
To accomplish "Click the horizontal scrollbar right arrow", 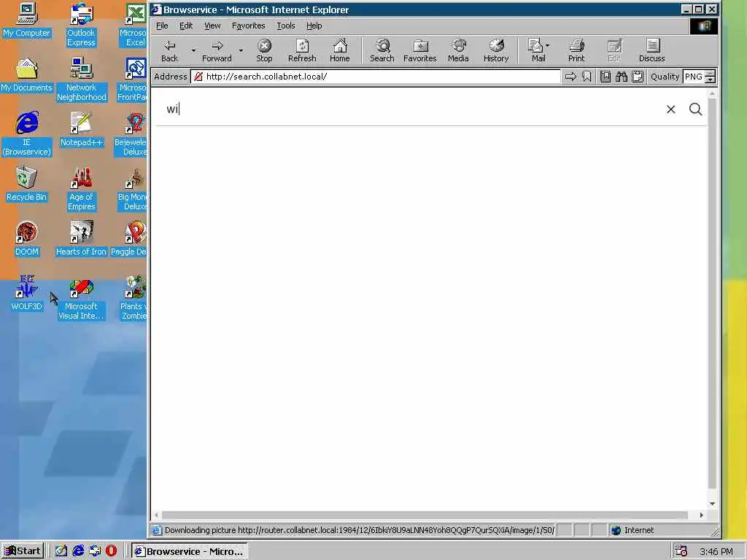I will click(701, 515).
